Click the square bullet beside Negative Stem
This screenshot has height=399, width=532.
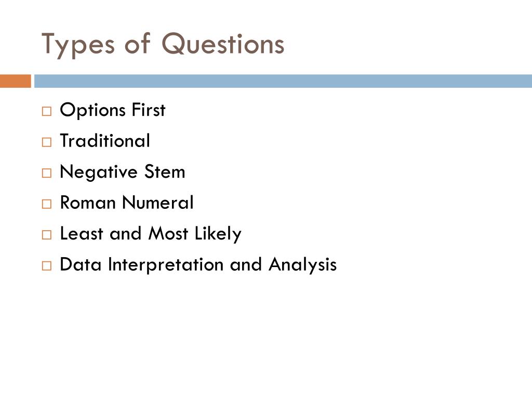coord(47,173)
